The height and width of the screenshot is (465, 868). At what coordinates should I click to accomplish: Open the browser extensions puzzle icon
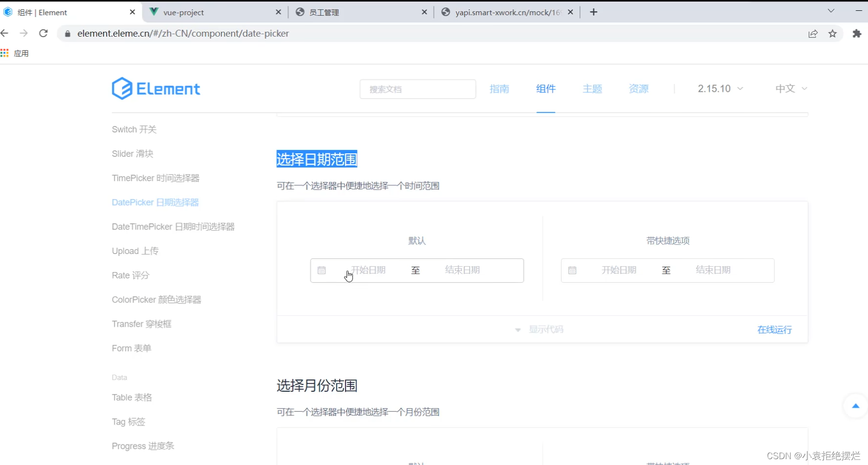coord(857,34)
